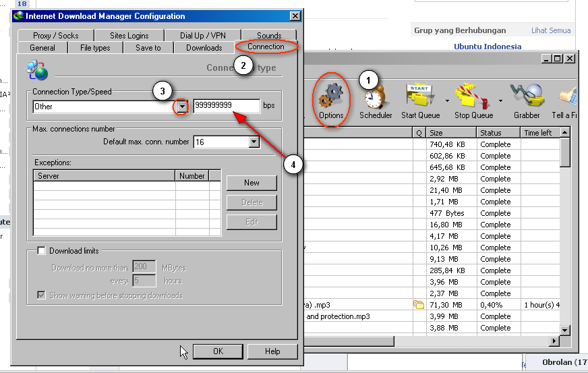The image size is (588, 373).
Task: Toggle Show warning before stopping downloads
Action: tap(41, 295)
